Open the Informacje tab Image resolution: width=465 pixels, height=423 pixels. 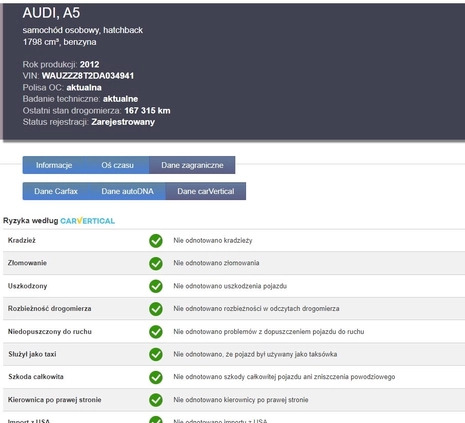(54, 165)
